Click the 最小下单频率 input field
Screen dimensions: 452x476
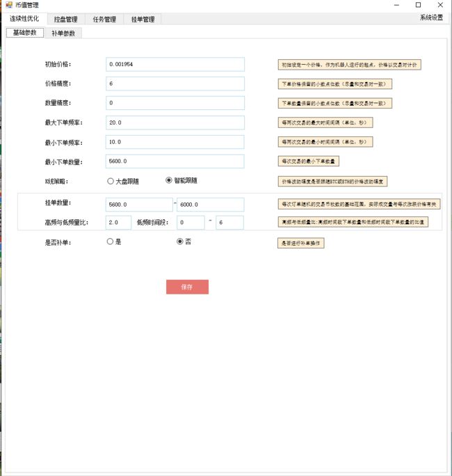click(x=175, y=142)
